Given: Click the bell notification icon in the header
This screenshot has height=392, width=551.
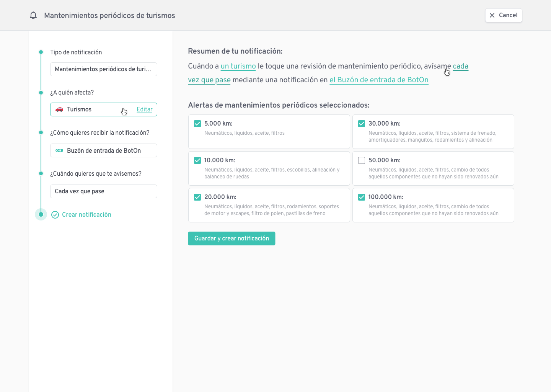Looking at the screenshot, I should point(33,15).
